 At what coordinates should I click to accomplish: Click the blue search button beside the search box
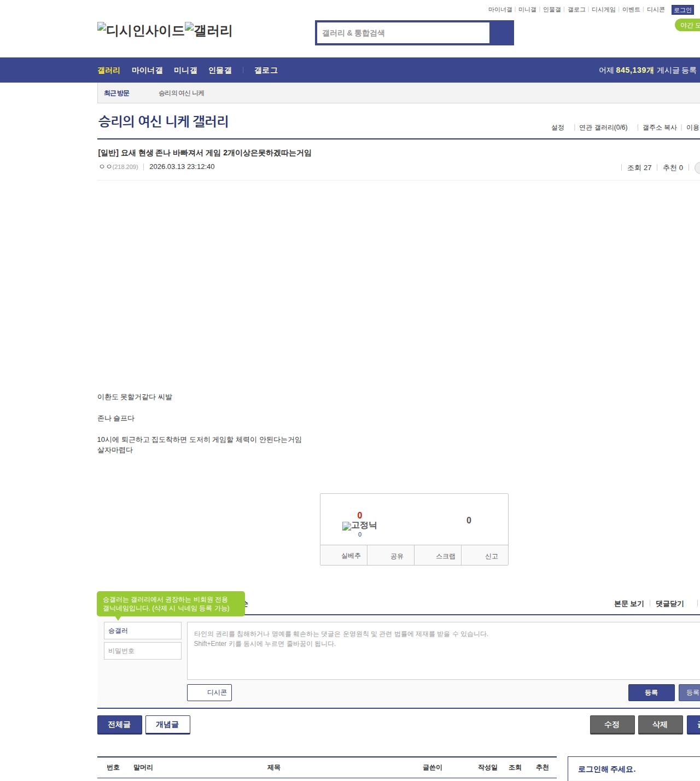pyautogui.click(x=501, y=33)
